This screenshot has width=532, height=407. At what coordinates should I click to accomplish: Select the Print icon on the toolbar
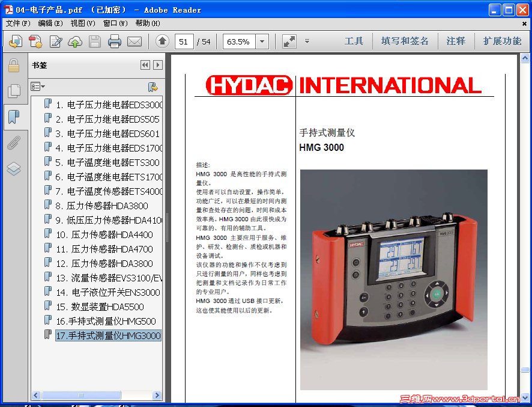114,41
